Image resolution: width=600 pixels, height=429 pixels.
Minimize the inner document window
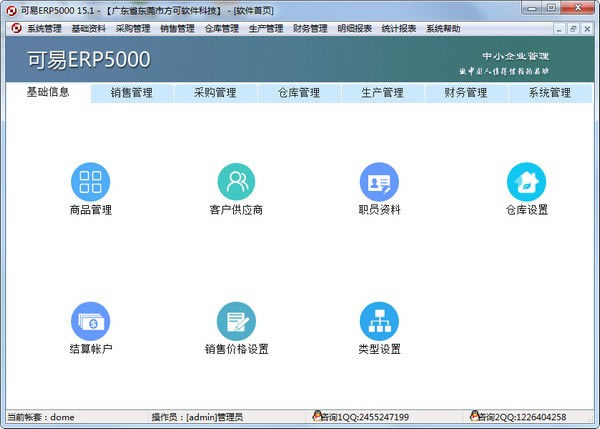coord(559,29)
